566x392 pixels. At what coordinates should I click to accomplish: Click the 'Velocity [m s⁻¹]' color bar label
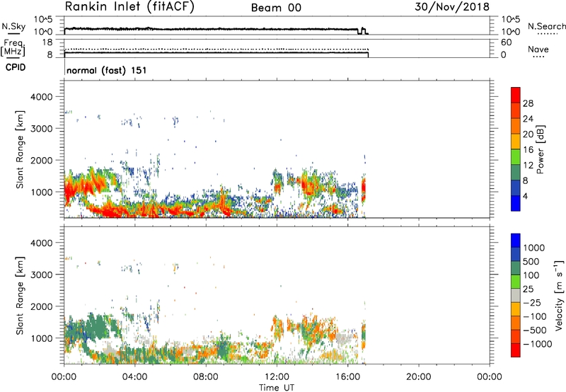click(x=559, y=295)
